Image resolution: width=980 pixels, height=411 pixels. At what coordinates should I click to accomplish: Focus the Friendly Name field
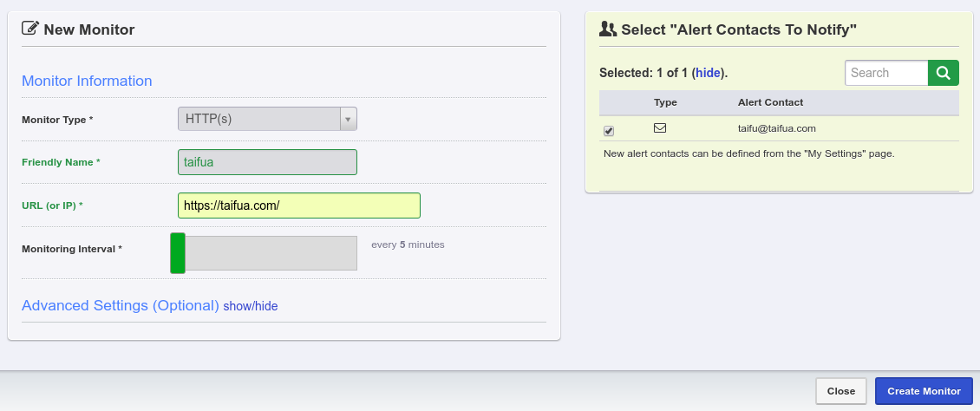point(267,162)
